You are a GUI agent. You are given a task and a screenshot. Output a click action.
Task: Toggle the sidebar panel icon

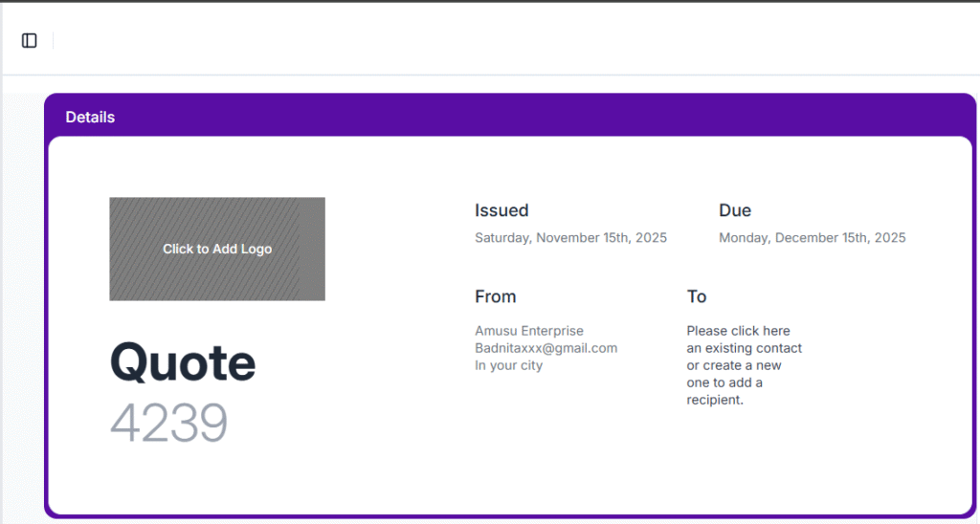pyautogui.click(x=30, y=40)
